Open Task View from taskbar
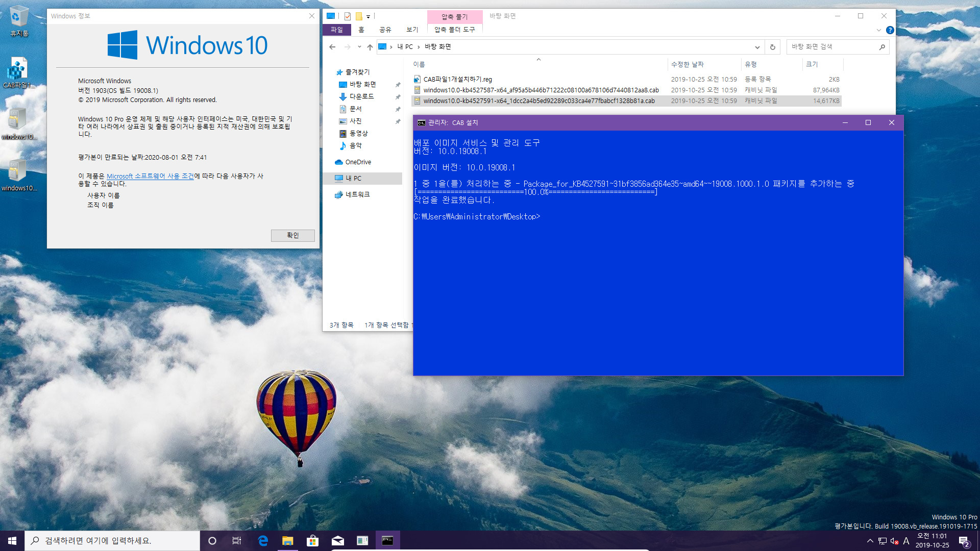The height and width of the screenshot is (551, 980). pyautogui.click(x=237, y=541)
